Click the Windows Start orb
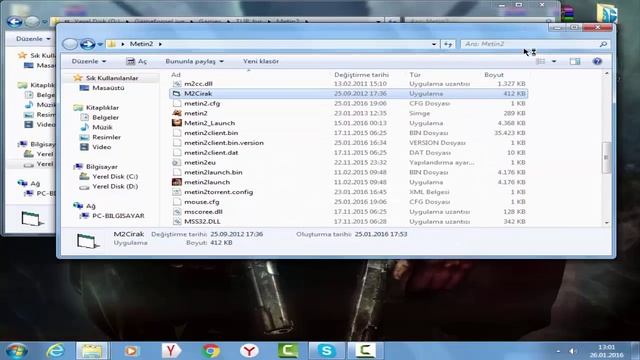 [17, 351]
